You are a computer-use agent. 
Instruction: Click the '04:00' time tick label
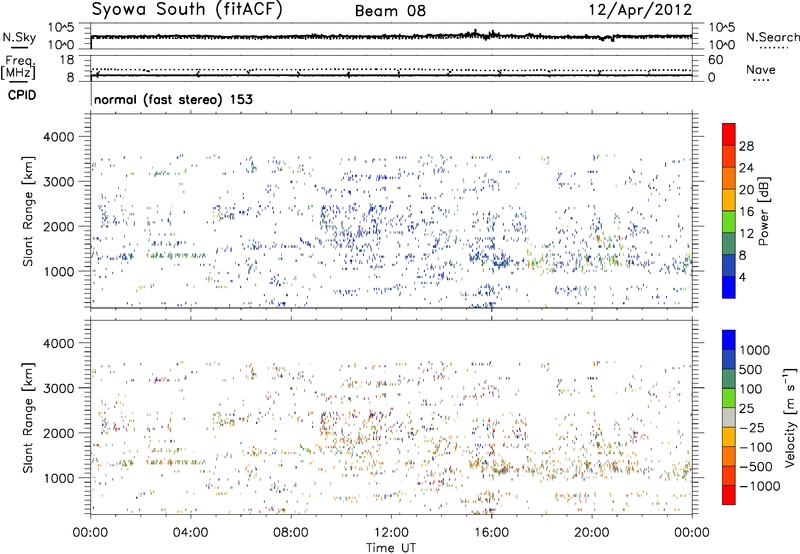coord(190,533)
